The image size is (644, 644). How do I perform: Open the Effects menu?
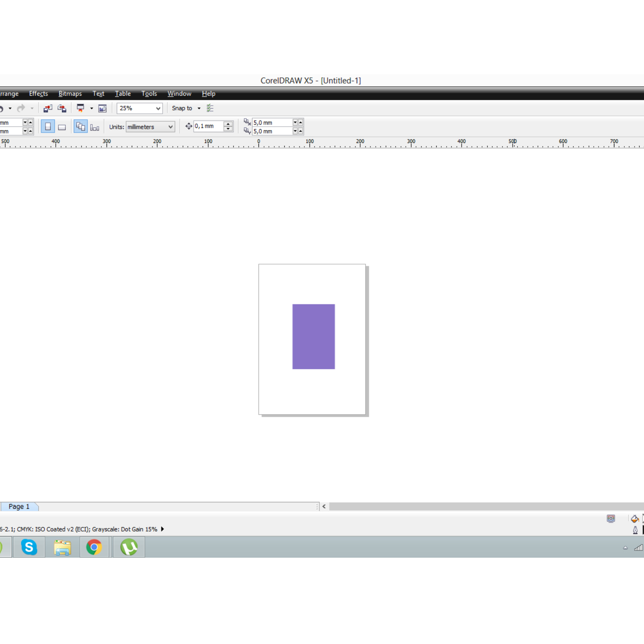(x=38, y=94)
